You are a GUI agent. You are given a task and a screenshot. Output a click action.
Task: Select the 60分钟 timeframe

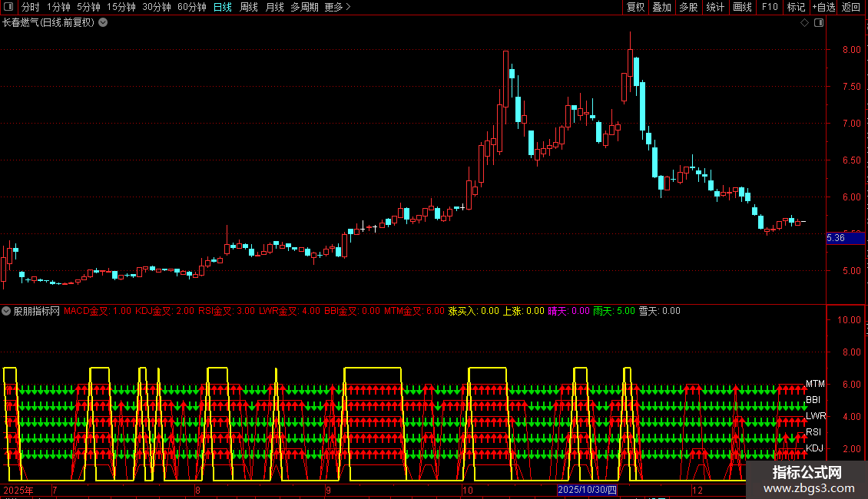point(192,7)
